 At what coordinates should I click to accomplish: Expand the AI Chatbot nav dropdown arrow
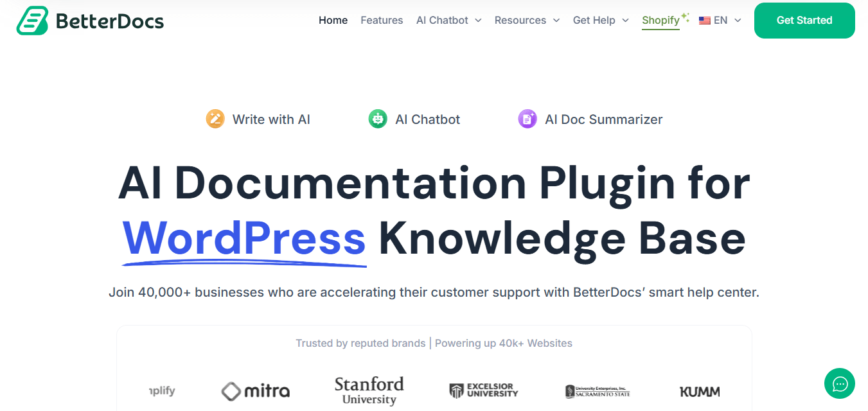(478, 21)
